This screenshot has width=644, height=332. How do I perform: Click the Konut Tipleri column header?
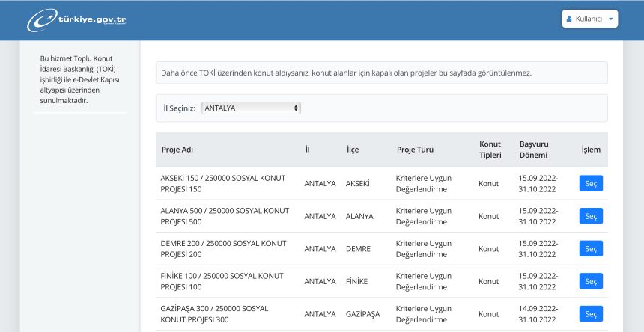pos(490,150)
